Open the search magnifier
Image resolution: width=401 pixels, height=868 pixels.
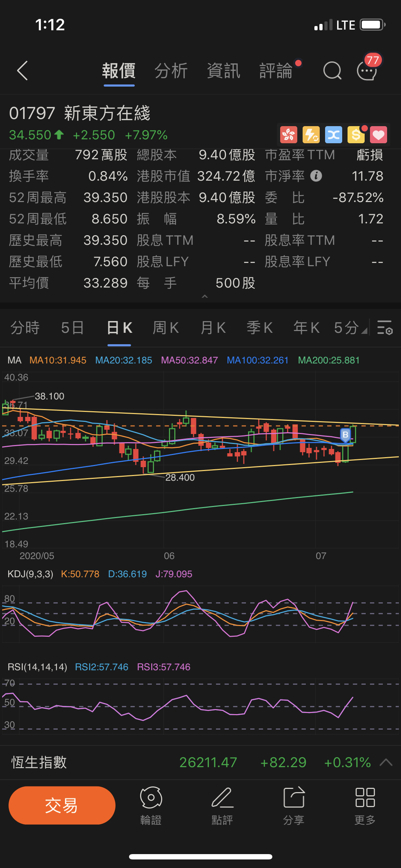click(332, 71)
